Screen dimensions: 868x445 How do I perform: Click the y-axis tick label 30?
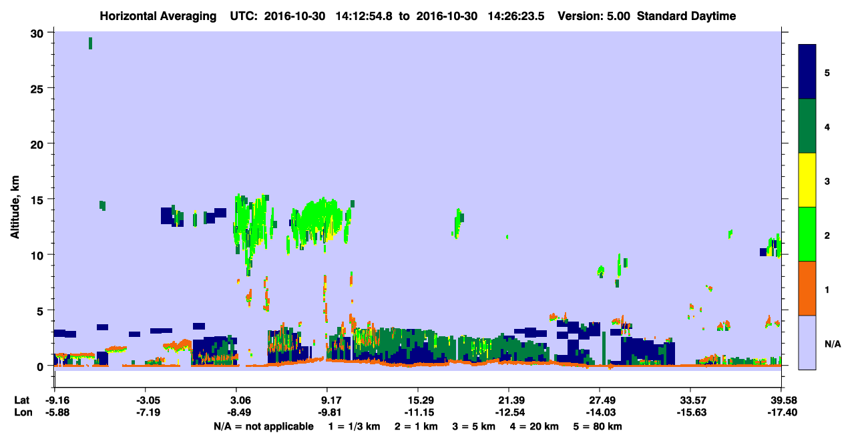click(39, 33)
